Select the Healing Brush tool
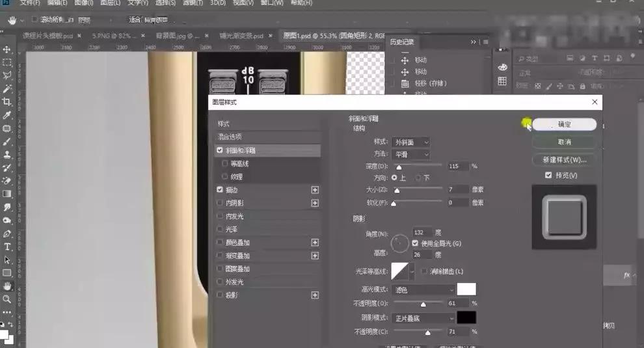 tap(7, 128)
